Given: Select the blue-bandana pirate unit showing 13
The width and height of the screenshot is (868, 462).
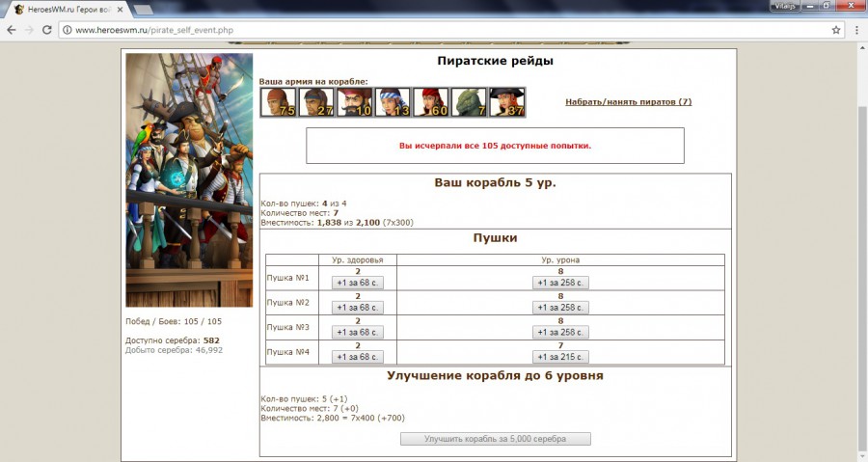Looking at the screenshot, I should tap(393, 102).
